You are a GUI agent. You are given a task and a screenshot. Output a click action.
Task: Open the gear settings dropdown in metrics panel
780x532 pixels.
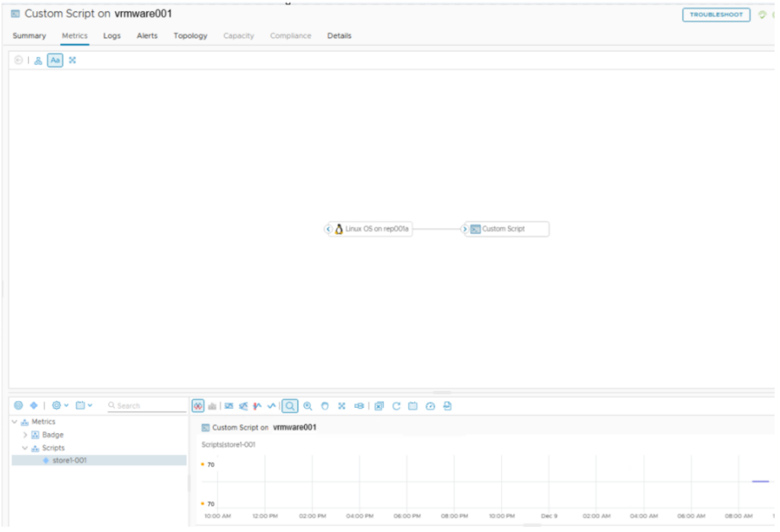(60, 406)
